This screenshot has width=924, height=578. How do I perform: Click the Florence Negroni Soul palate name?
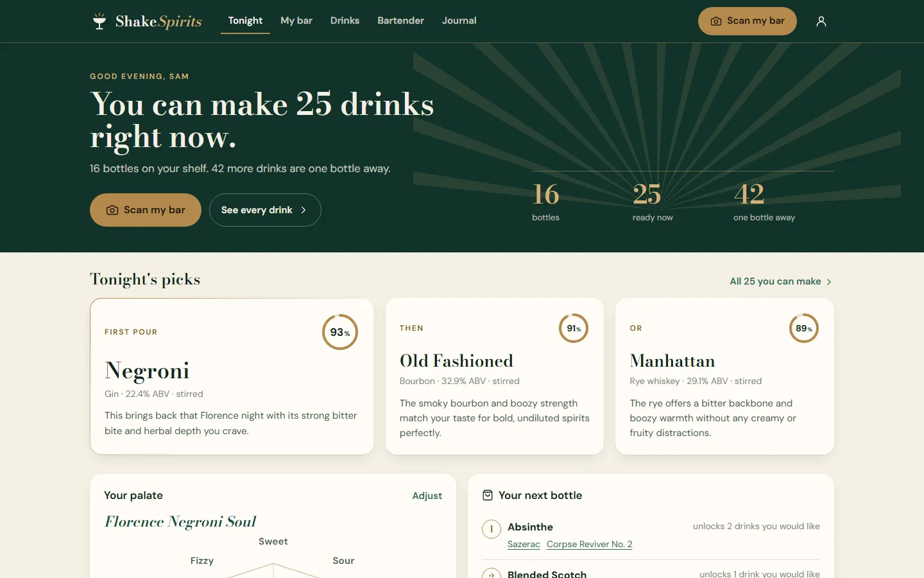tap(180, 521)
